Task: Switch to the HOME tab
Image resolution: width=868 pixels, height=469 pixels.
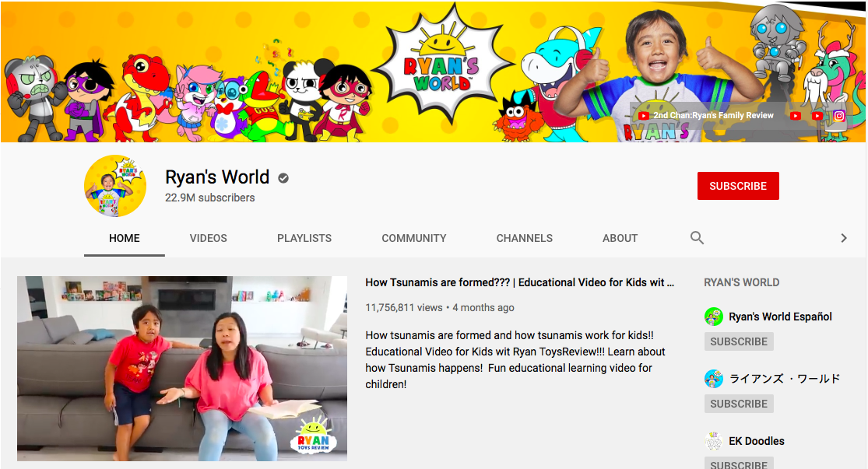Action: point(125,238)
